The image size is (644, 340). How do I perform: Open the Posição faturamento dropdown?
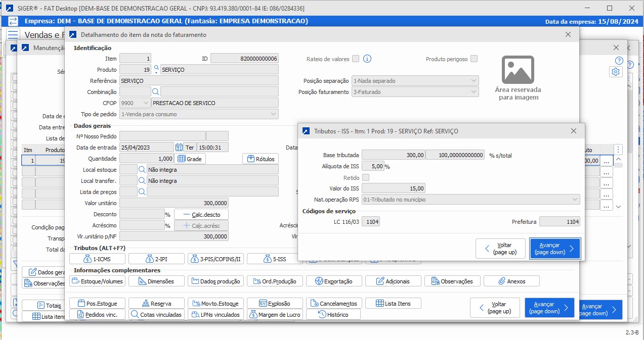click(474, 92)
